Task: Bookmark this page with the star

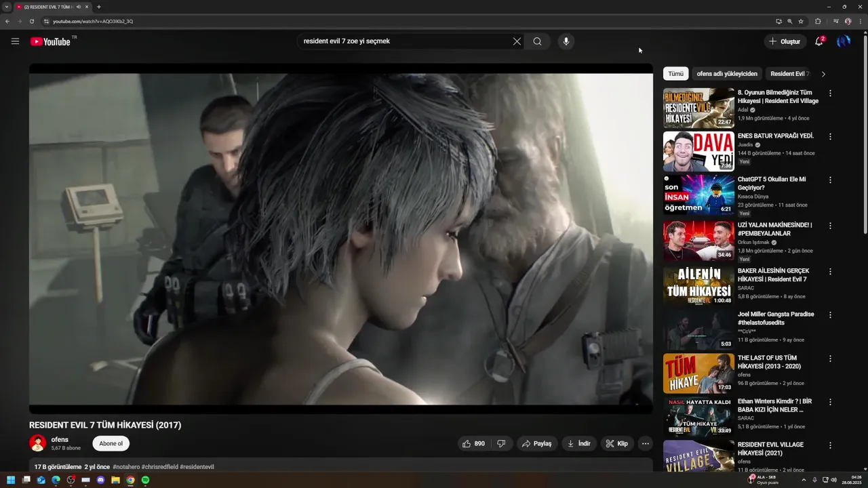Action: tap(801, 21)
